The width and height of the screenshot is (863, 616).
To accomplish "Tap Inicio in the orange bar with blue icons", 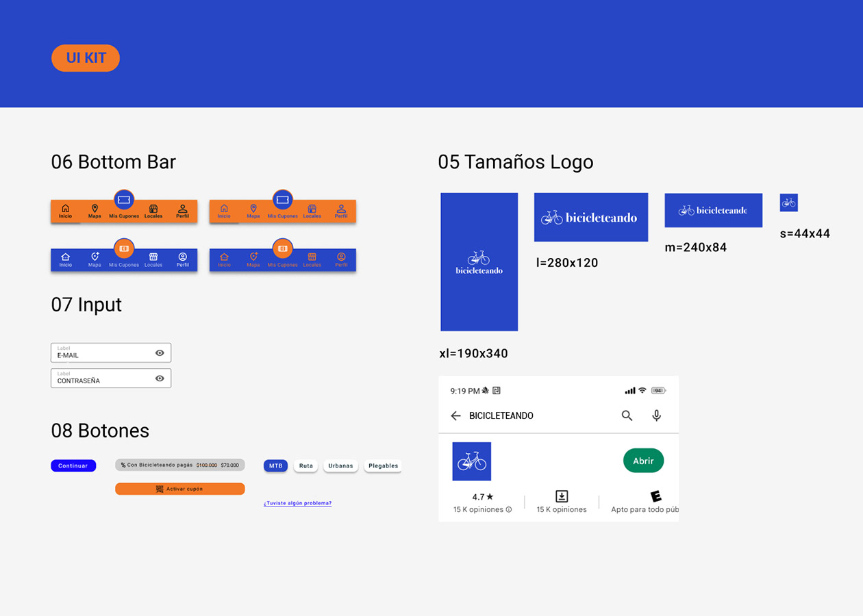I will (x=224, y=211).
